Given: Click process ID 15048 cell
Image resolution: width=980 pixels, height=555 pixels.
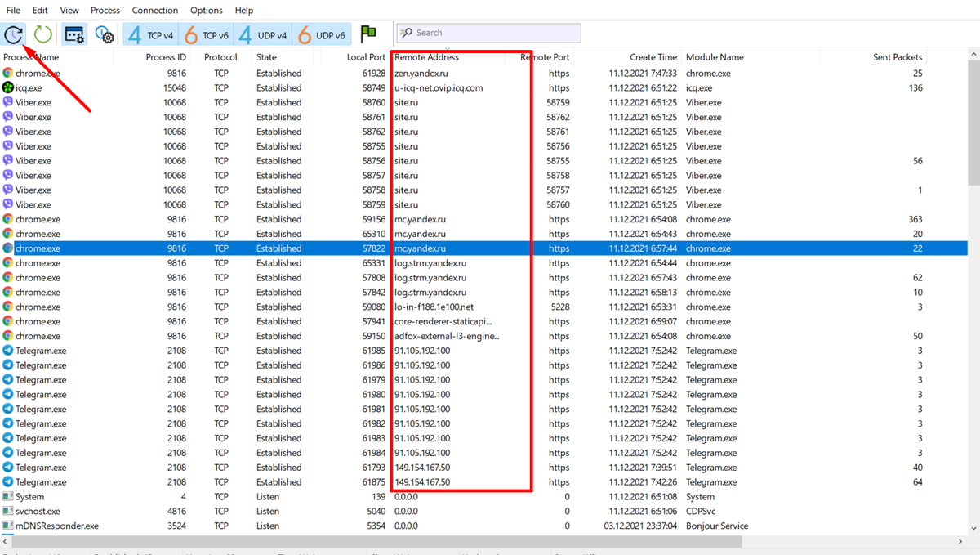Looking at the screenshot, I should click(x=174, y=87).
